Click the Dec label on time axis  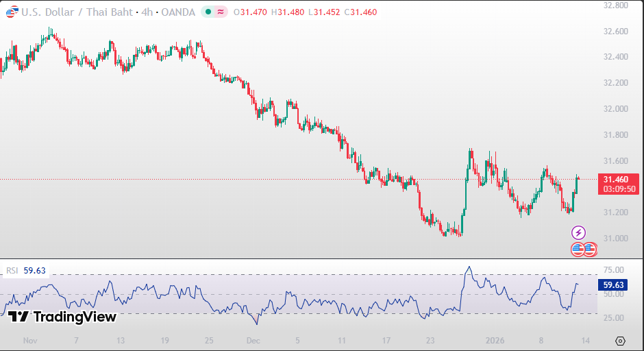coord(253,340)
